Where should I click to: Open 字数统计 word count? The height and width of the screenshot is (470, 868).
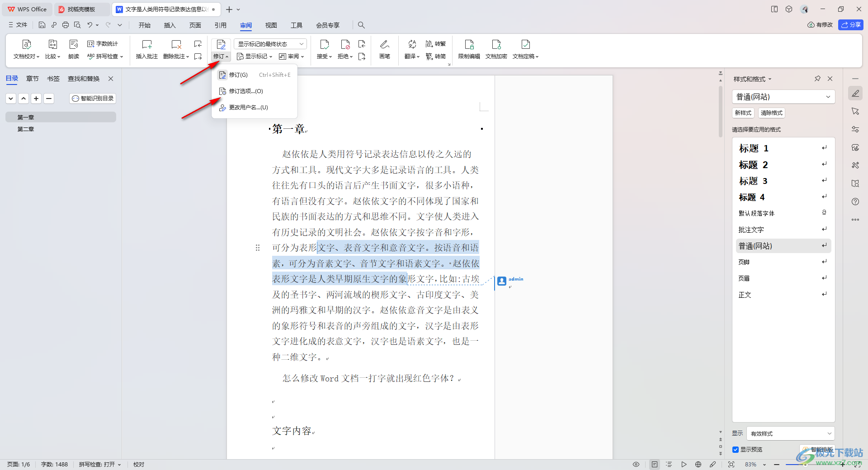(x=103, y=44)
